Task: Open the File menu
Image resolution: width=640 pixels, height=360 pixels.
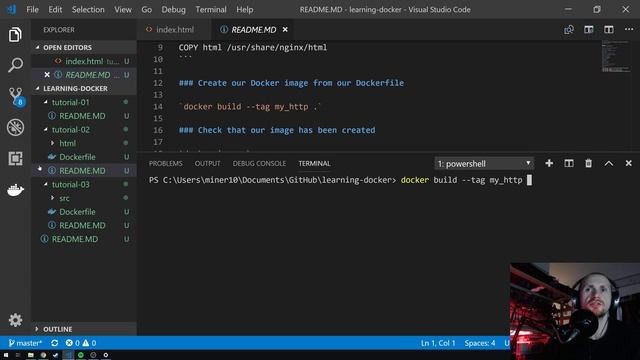Action: 32,9
